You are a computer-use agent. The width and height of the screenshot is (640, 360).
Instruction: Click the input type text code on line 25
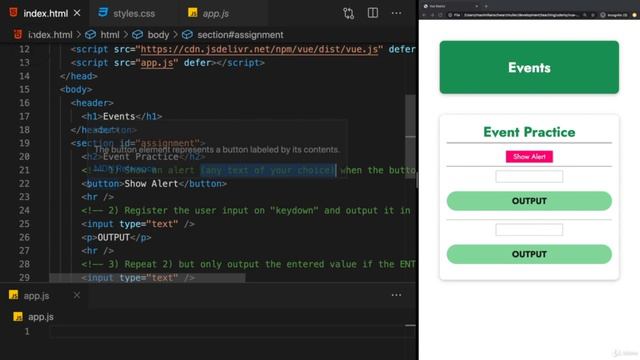138,224
